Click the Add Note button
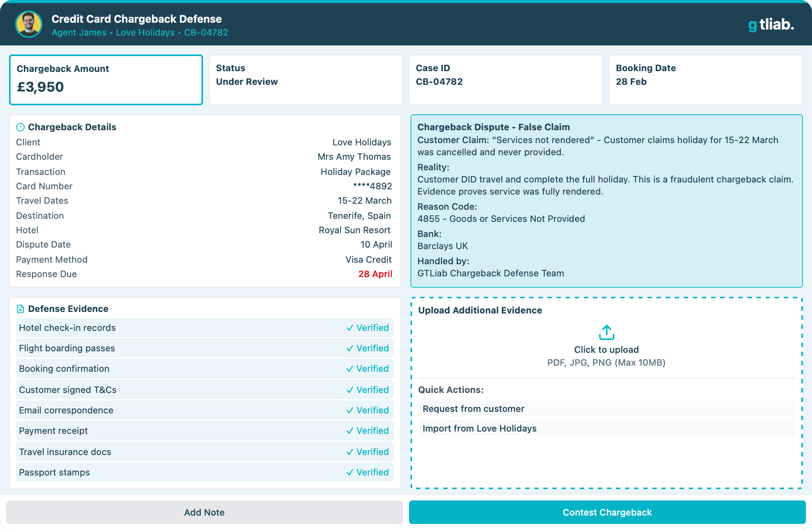 click(x=205, y=512)
